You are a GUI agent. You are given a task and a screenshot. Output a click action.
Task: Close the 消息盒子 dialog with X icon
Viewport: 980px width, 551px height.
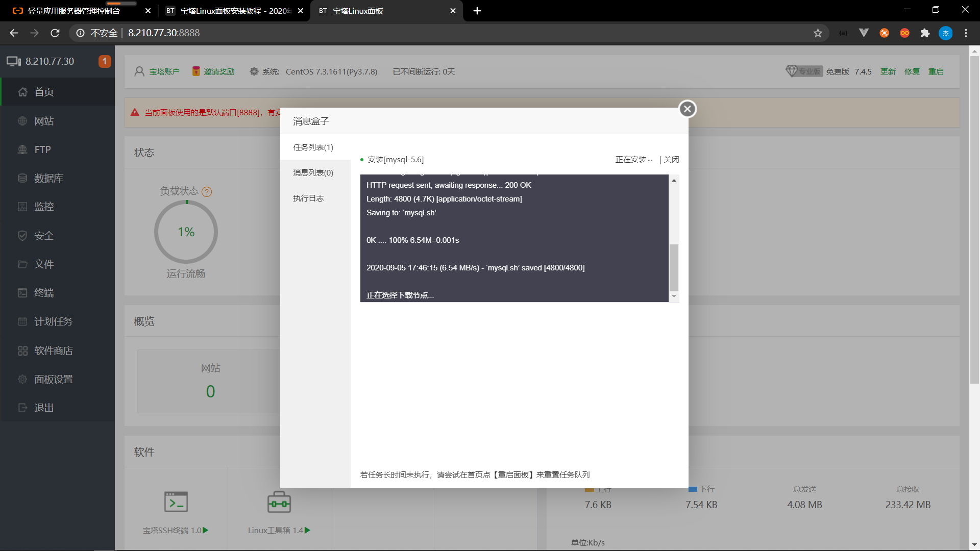point(687,109)
